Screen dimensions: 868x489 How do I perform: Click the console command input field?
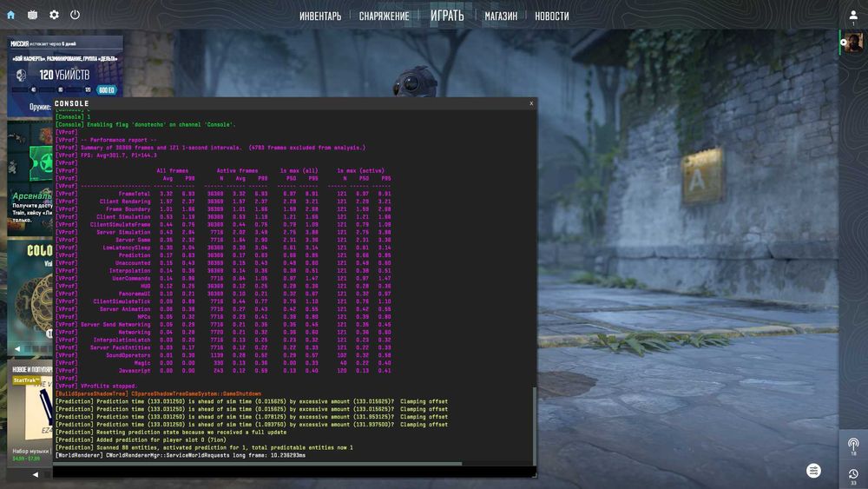coord(292,472)
